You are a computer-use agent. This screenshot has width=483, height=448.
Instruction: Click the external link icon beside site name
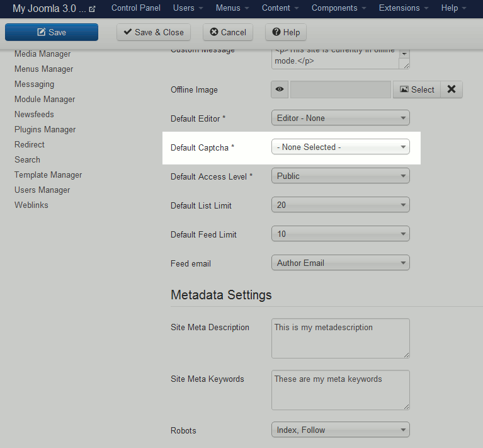[93, 9]
